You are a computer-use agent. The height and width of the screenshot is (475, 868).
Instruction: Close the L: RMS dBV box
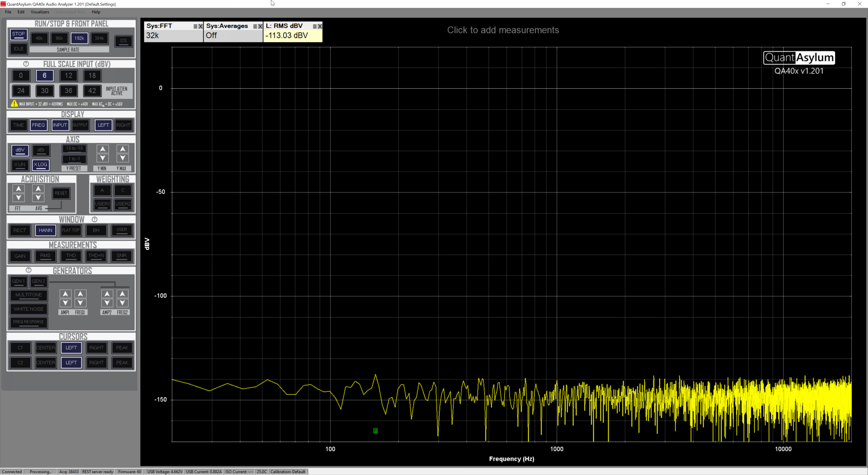point(320,26)
